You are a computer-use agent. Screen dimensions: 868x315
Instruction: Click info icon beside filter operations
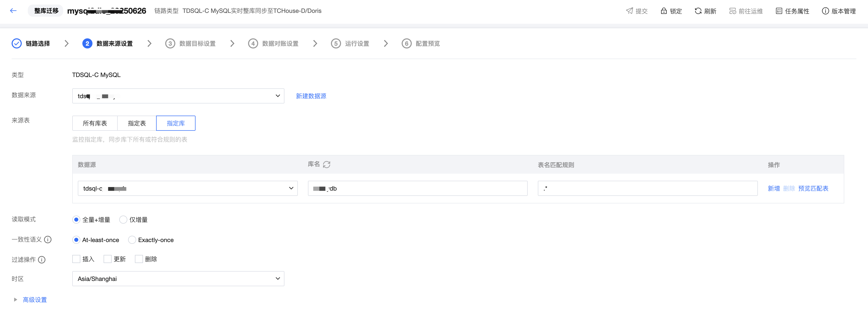coord(42,260)
